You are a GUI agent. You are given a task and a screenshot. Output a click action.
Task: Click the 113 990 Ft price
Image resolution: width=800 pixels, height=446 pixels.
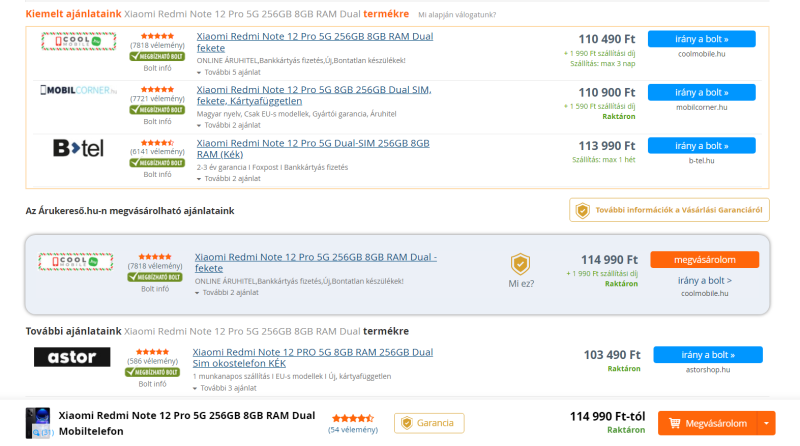[607, 146]
